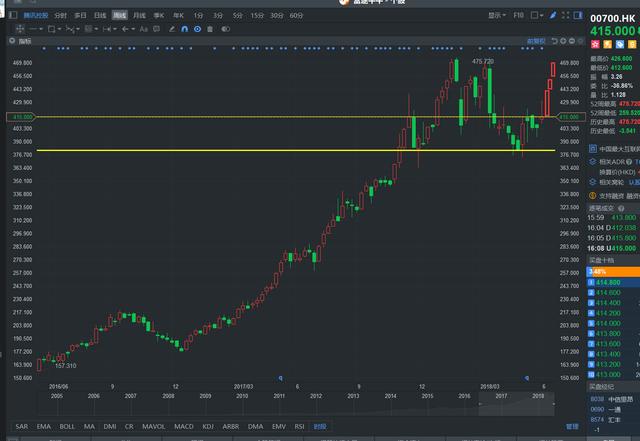640x441 pixels.
Task: Select the comment bubble annotation tool
Action: (x=156, y=29)
